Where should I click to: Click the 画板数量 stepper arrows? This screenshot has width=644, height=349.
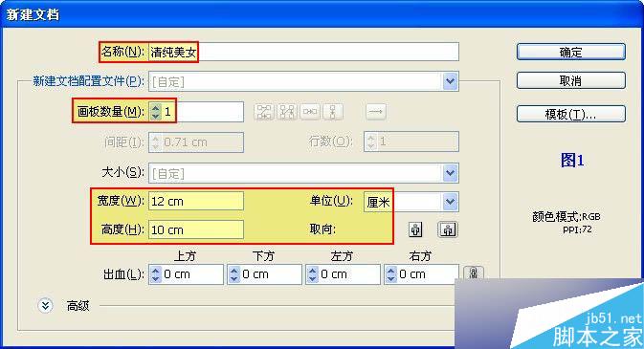155,112
